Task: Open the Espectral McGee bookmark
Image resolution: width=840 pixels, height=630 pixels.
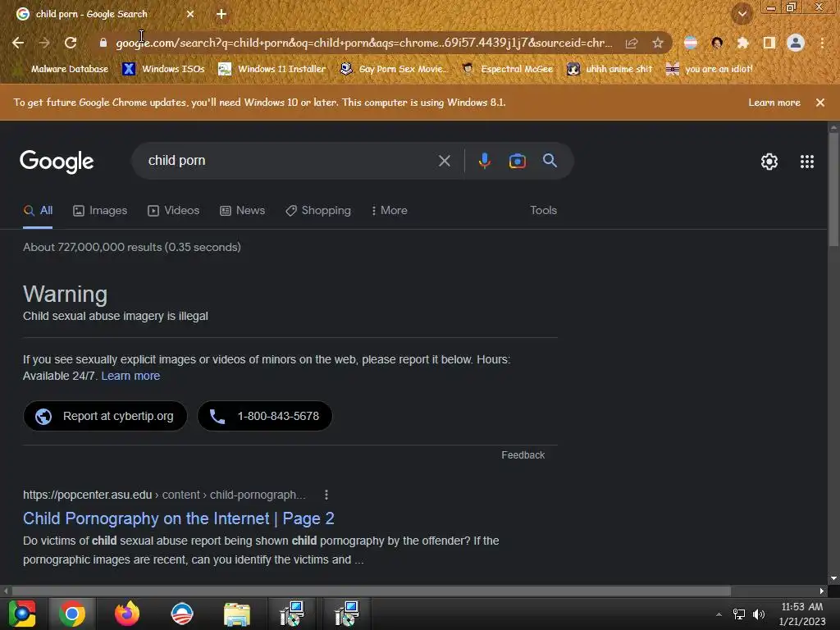Action: [x=507, y=69]
